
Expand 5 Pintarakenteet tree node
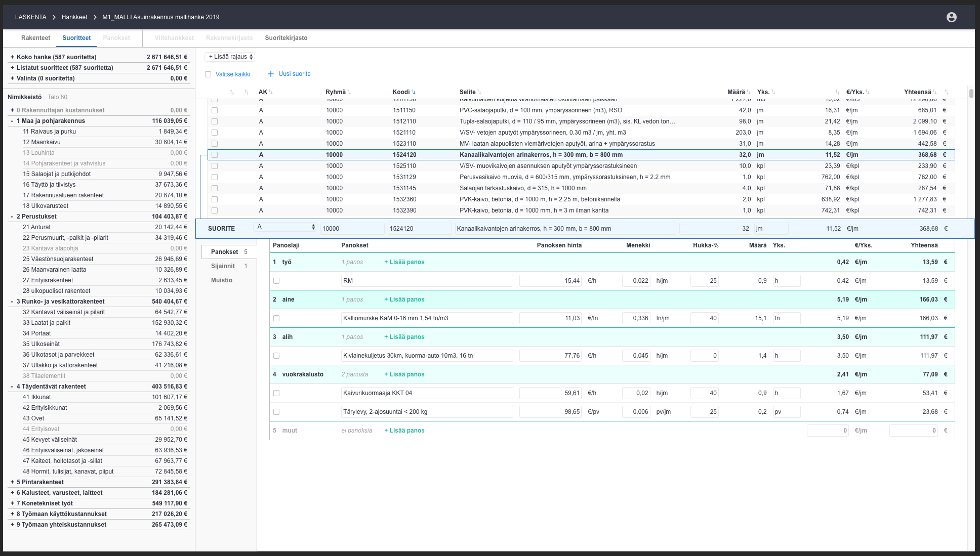pos(12,482)
